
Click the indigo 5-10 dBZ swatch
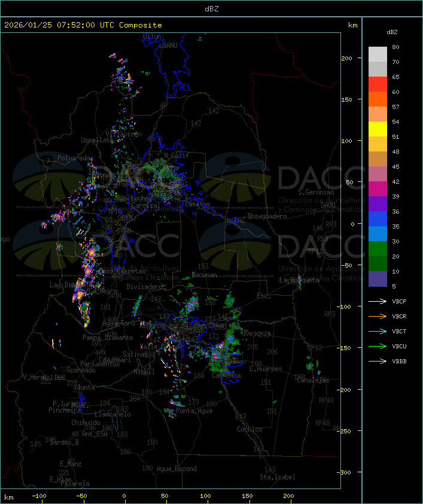378,279
